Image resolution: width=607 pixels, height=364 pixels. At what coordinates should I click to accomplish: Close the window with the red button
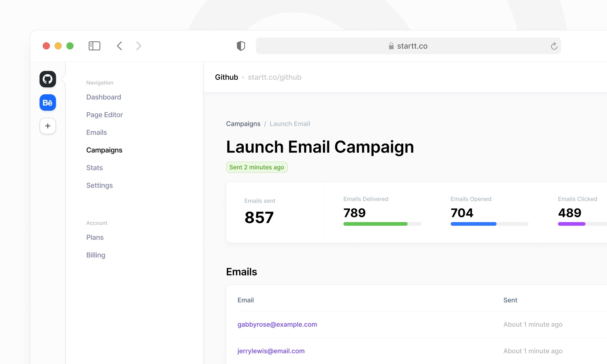coord(46,46)
